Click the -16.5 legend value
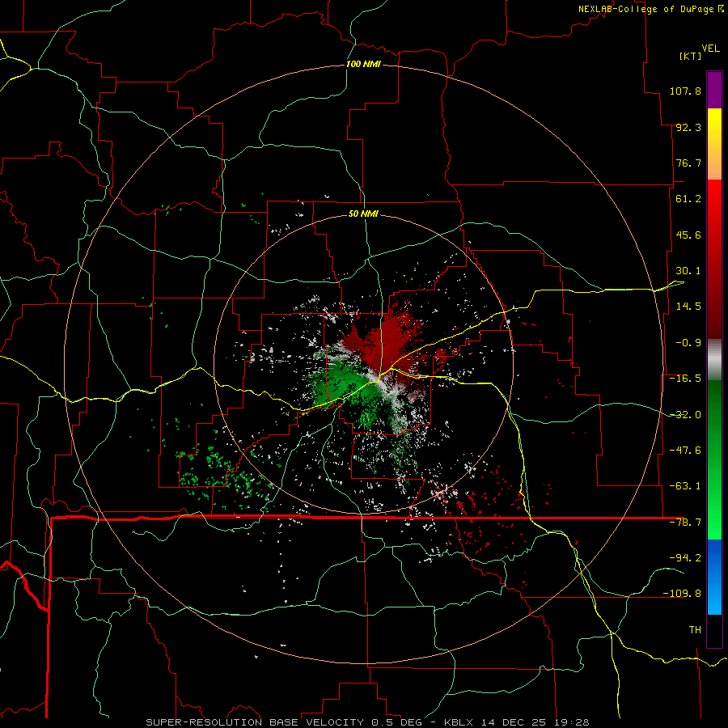This screenshot has height=728, width=728. pyautogui.click(x=685, y=379)
